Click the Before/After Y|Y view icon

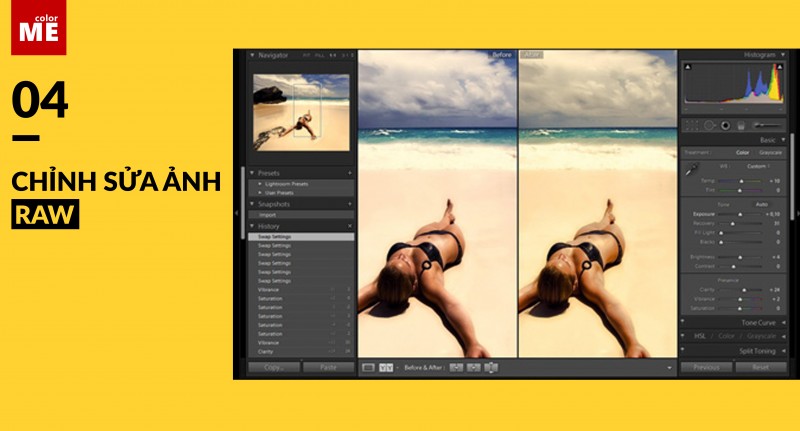pos(386,368)
